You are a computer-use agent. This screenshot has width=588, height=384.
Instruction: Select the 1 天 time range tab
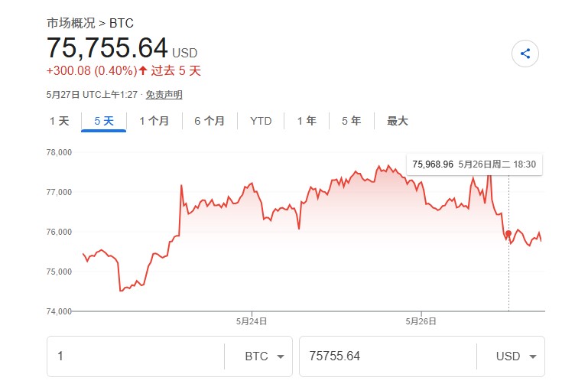point(59,121)
